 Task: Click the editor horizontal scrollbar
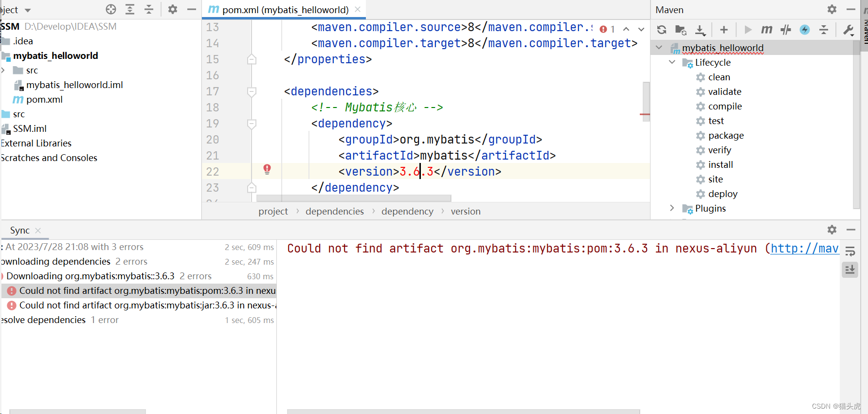click(354, 198)
